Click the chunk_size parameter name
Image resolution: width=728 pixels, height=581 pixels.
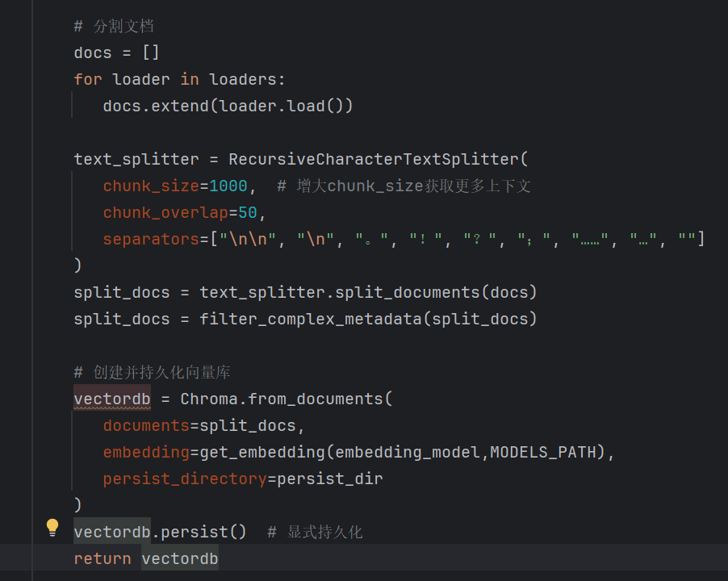tap(150, 186)
